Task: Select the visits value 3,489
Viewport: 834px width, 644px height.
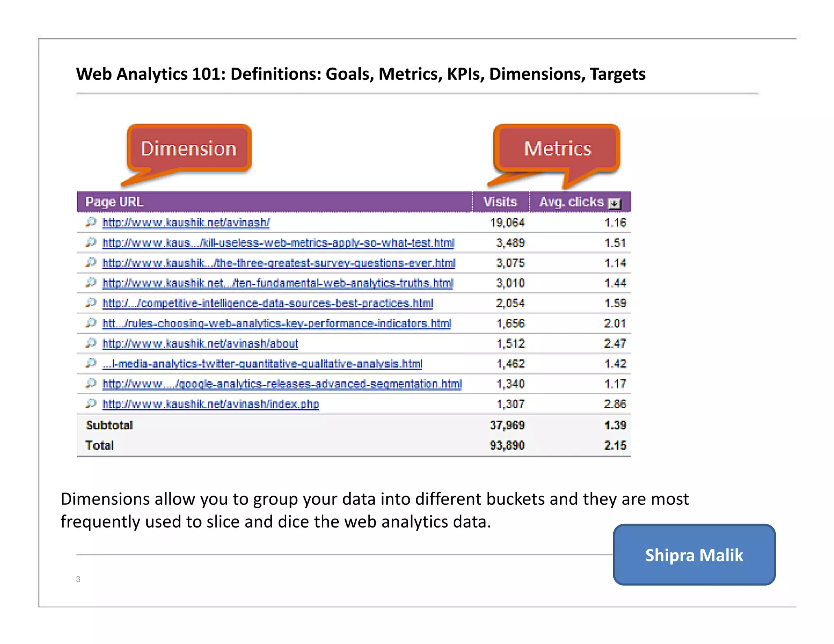Action: [510, 243]
